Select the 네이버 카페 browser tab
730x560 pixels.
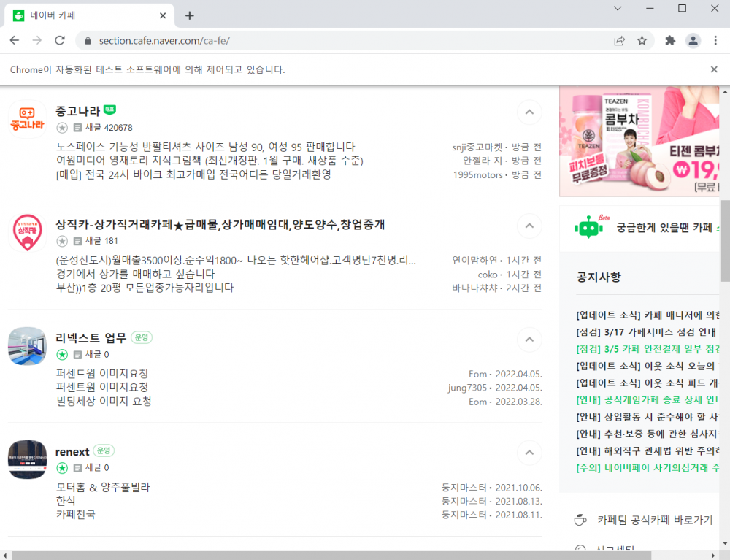click(89, 15)
